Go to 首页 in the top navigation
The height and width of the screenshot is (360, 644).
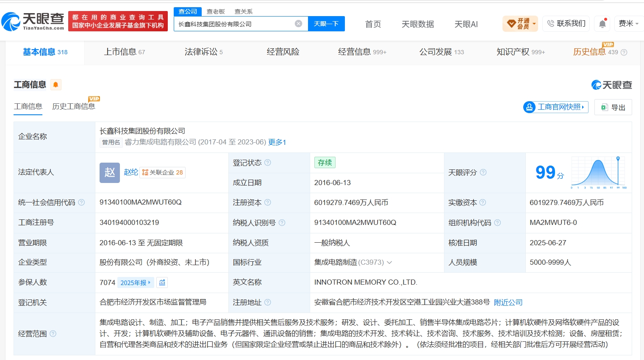373,24
